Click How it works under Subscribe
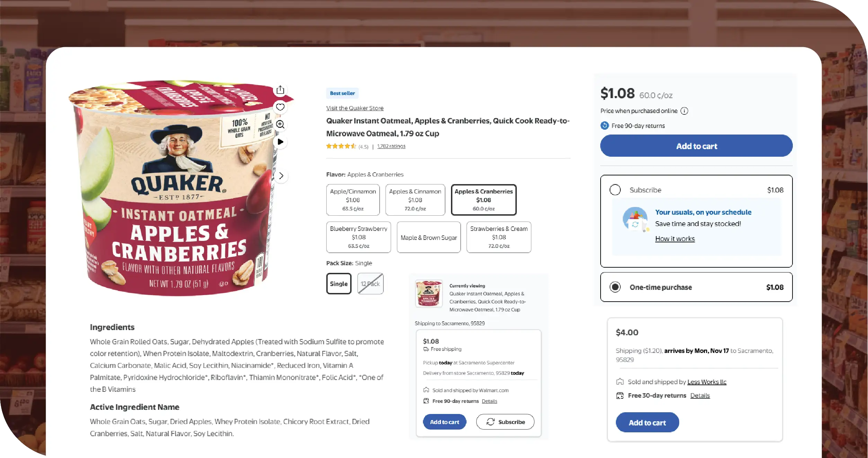Image resolution: width=868 pixels, height=458 pixels. [674, 239]
